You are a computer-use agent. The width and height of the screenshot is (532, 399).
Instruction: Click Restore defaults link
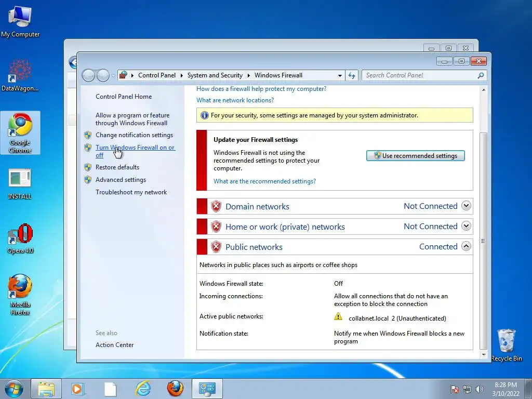[x=117, y=167]
